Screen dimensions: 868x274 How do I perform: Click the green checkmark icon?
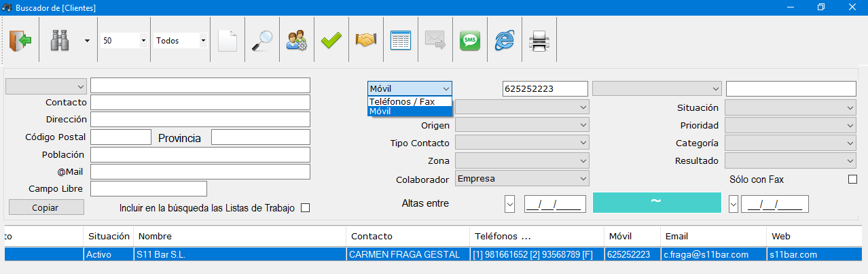tap(331, 41)
